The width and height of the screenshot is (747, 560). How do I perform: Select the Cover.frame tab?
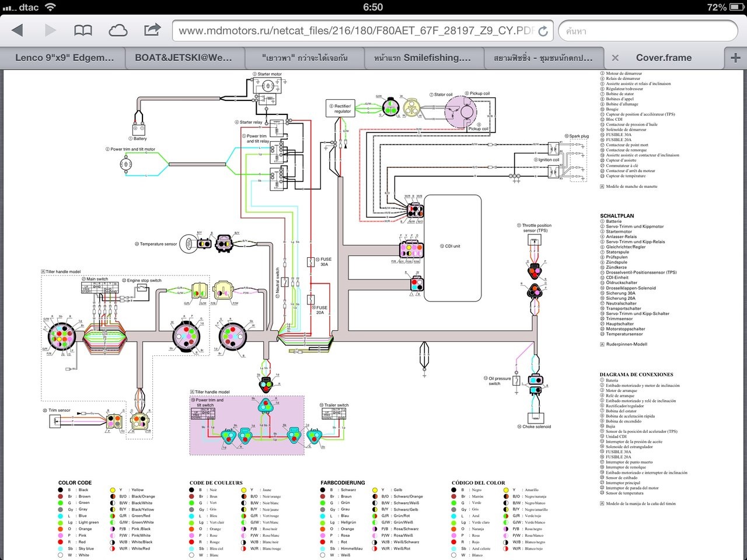click(x=664, y=58)
